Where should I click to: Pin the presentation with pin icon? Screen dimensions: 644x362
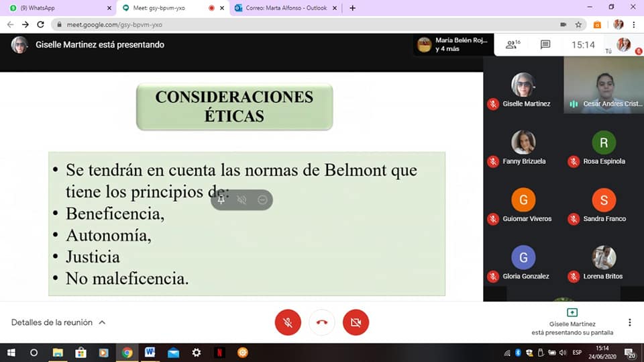pos(221,199)
